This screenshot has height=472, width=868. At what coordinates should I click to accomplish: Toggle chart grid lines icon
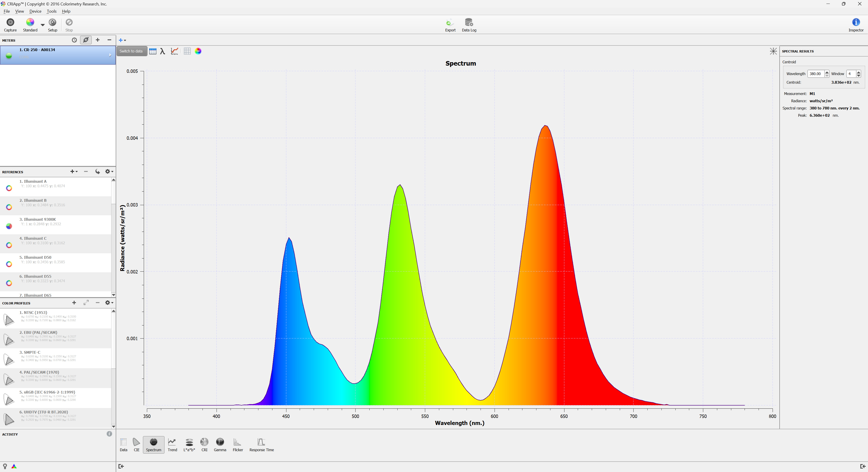[x=187, y=51]
